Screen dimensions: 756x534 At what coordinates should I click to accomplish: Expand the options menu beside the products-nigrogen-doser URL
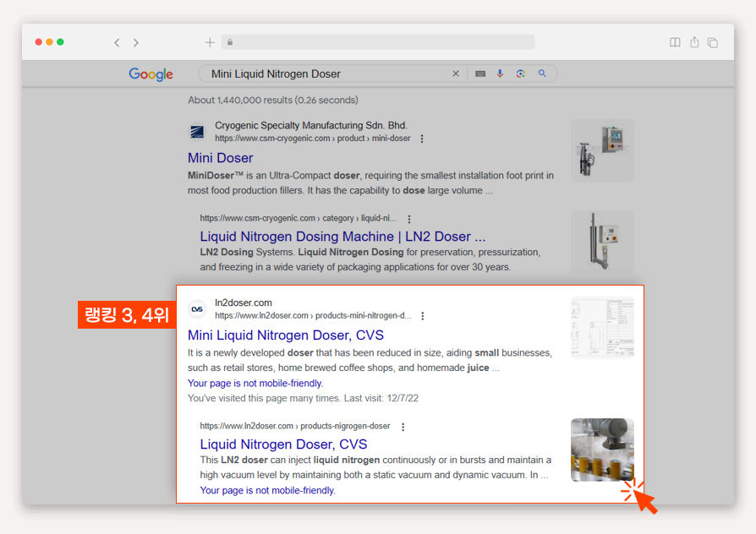[x=403, y=427]
